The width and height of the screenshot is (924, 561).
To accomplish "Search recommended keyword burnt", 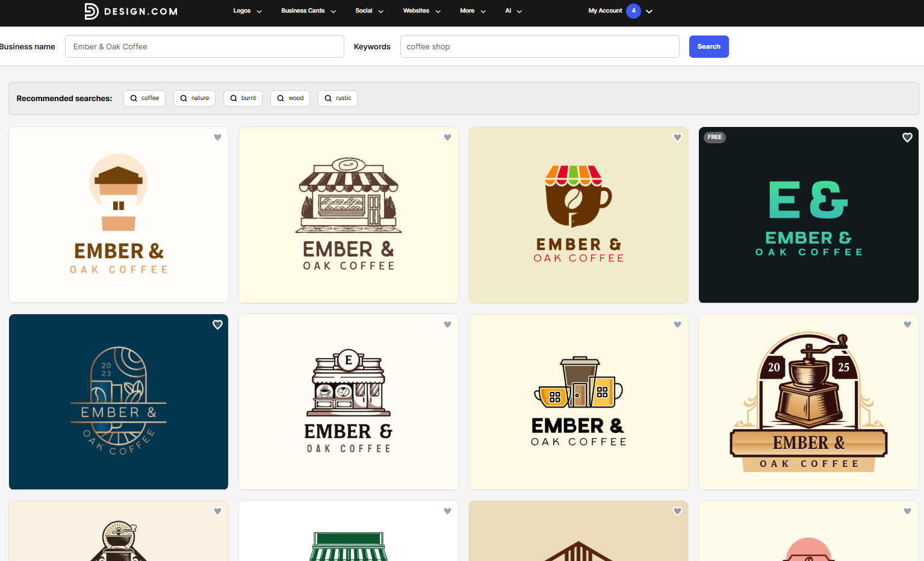I will [x=243, y=98].
